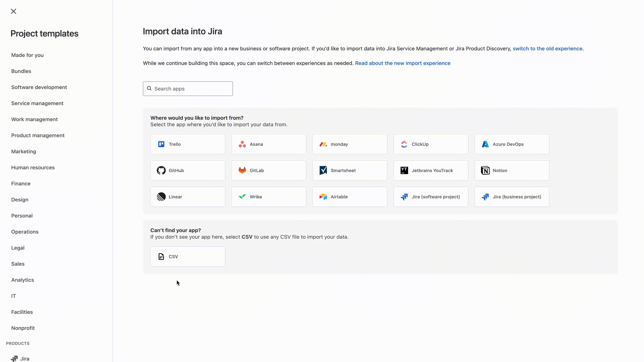Click the Azure DevOps logo icon
644x362 pixels.
pyautogui.click(x=485, y=144)
